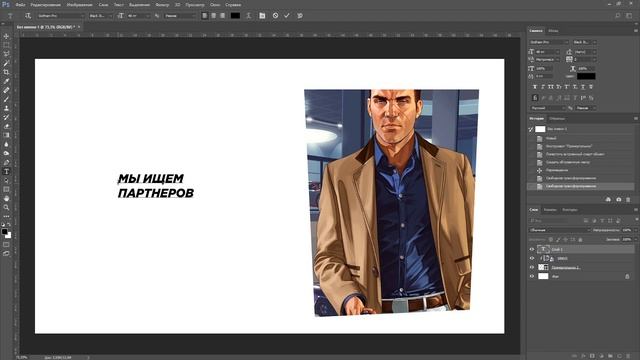640x360 pixels.
Task: Delete layer trash icon in Layers panel
Action: click(x=628, y=356)
